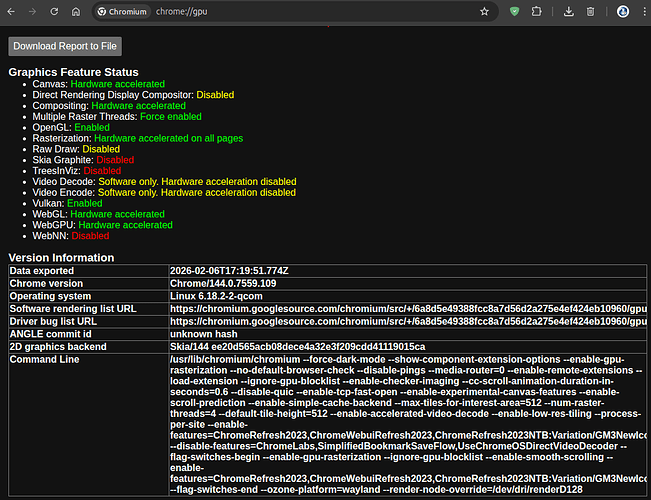This screenshot has width=651, height=500.
Task: Reload the chrome://gpu page
Action: pyautogui.click(x=54, y=12)
